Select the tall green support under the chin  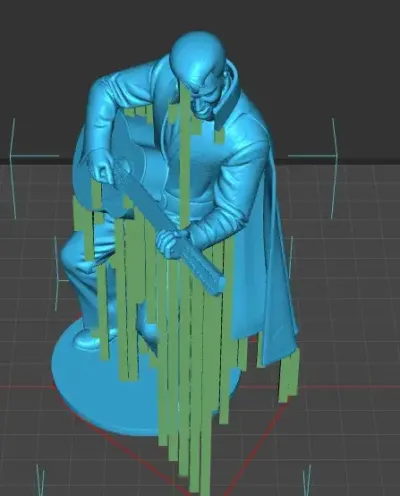pos(185,157)
